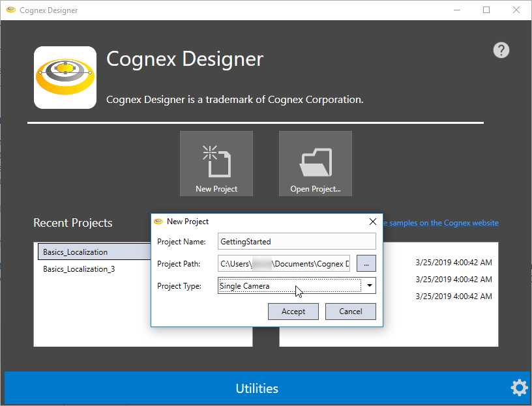Click the title bar Cognex app icon

10,10
